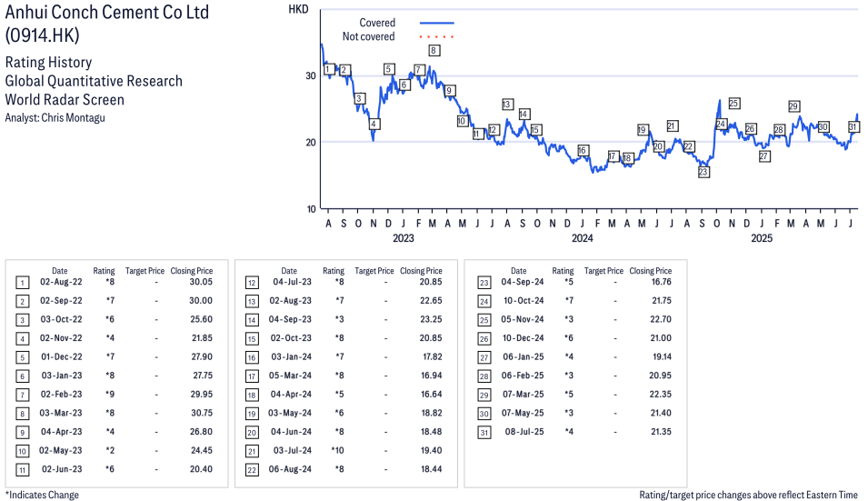Image resolution: width=868 pixels, height=501 pixels.
Task: Click date 06-Aug-24 in row 22
Action: pos(290,469)
